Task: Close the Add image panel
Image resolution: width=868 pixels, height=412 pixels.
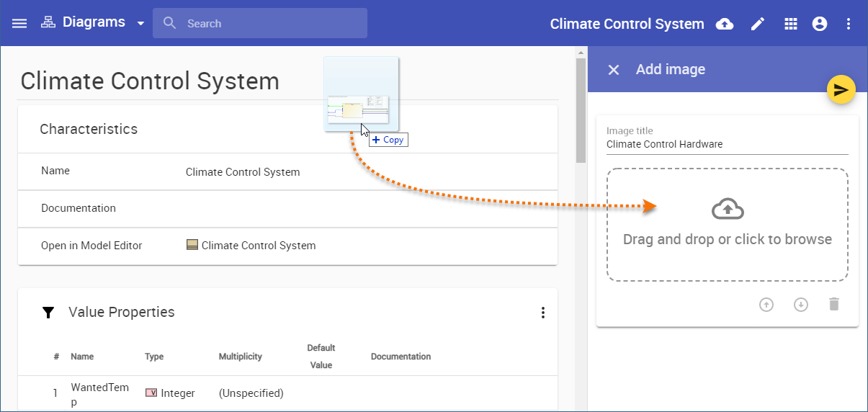Action: click(614, 70)
